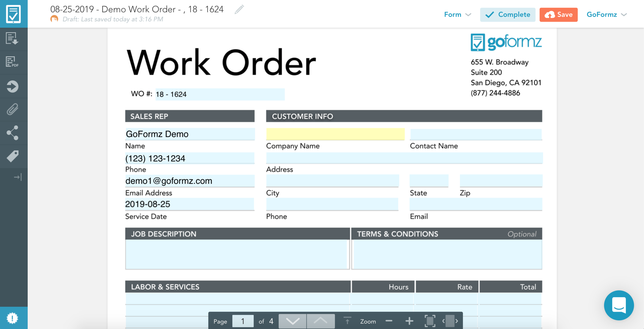Click the yellow Company Name field
The height and width of the screenshot is (329, 644).
point(335,134)
